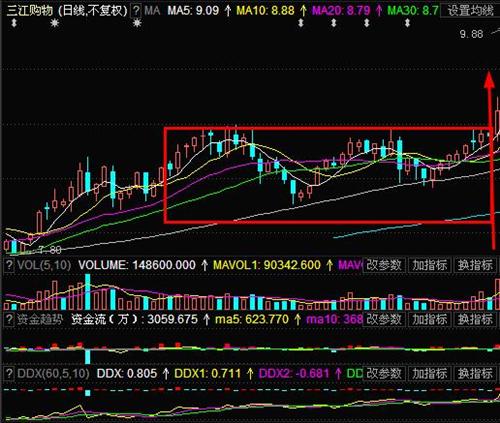Click the VOLUME: 148600.000 reading

(x=137, y=265)
